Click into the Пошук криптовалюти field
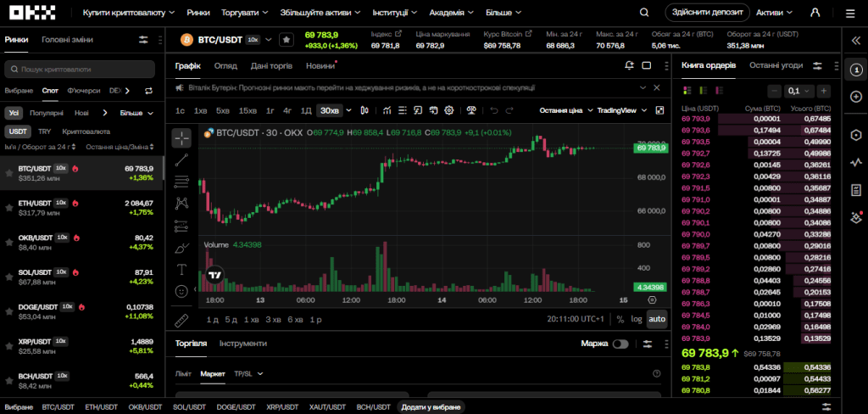This screenshot has width=868, height=414. (x=80, y=70)
